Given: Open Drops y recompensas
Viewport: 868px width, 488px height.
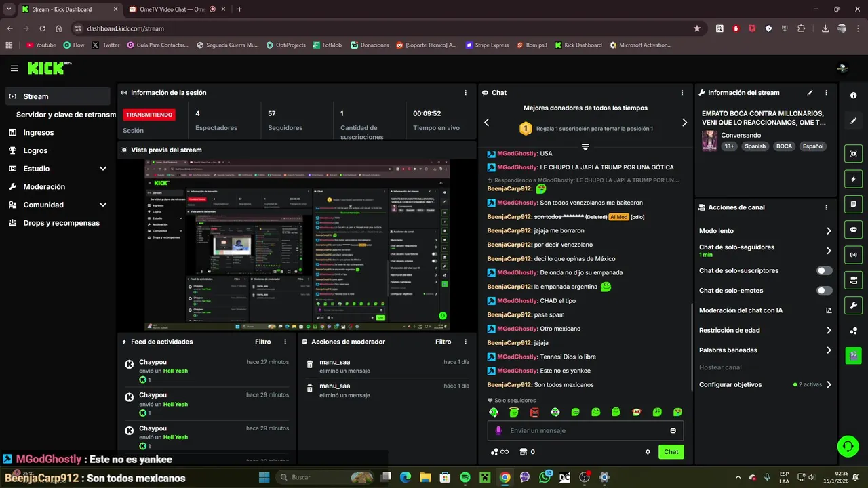Looking at the screenshot, I should [58, 223].
